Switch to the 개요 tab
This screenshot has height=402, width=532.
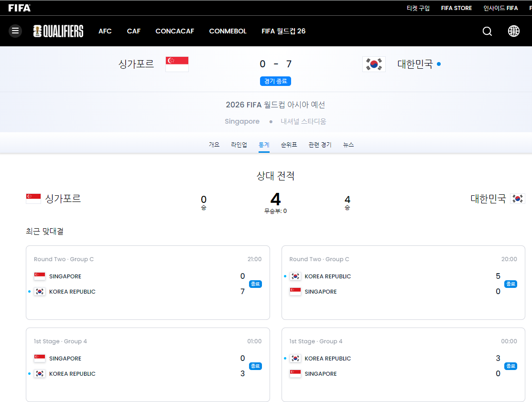(214, 145)
